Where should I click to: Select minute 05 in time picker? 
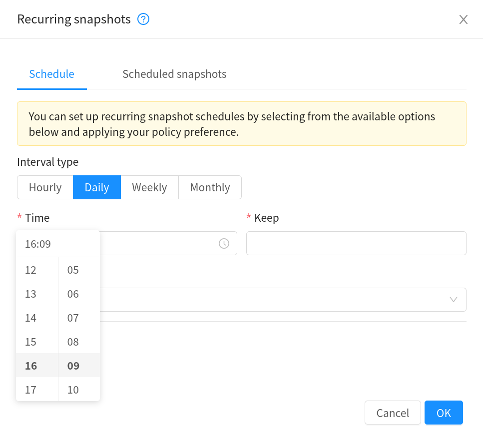click(x=73, y=270)
